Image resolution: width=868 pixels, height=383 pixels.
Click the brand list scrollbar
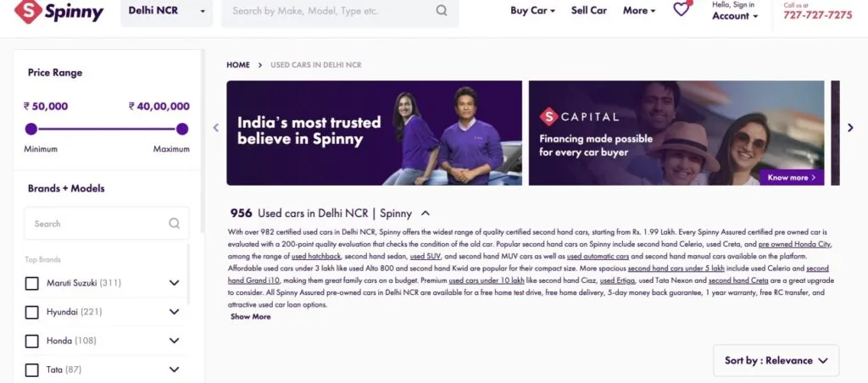click(188, 274)
